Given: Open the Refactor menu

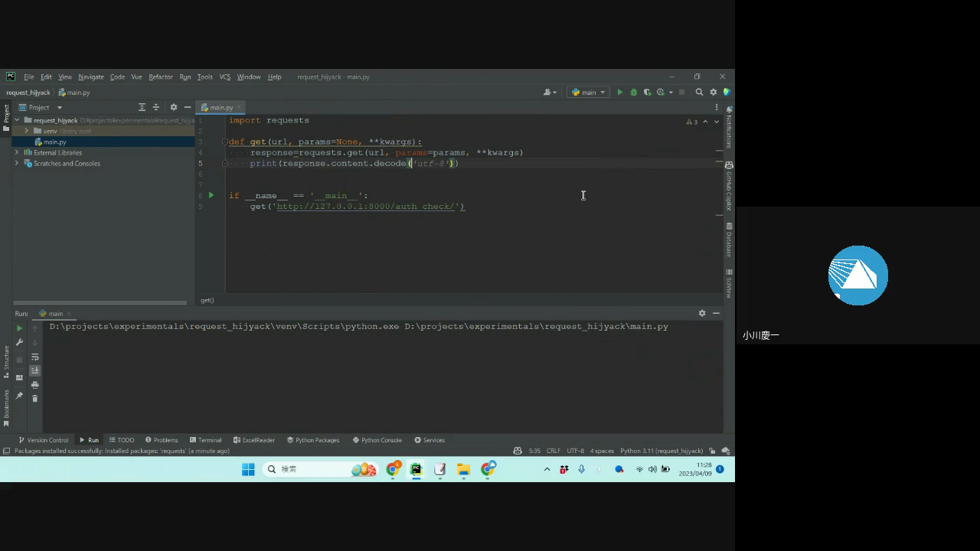Looking at the screenshot, I should point(160,77).
